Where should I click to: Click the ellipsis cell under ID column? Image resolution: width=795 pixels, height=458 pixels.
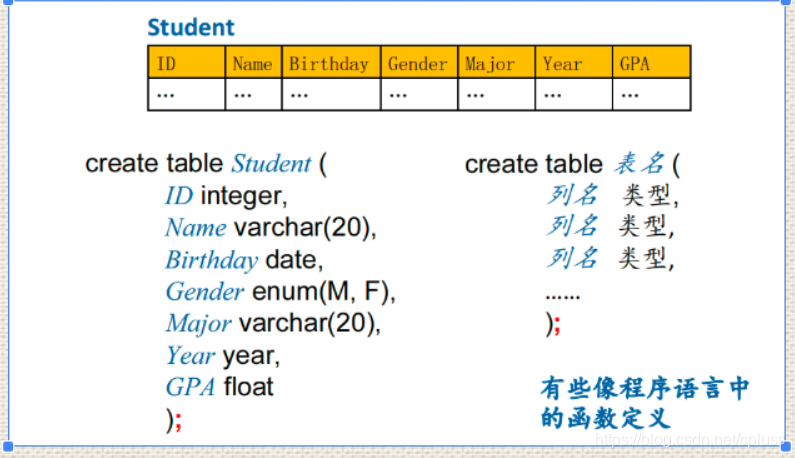(187, 94)
